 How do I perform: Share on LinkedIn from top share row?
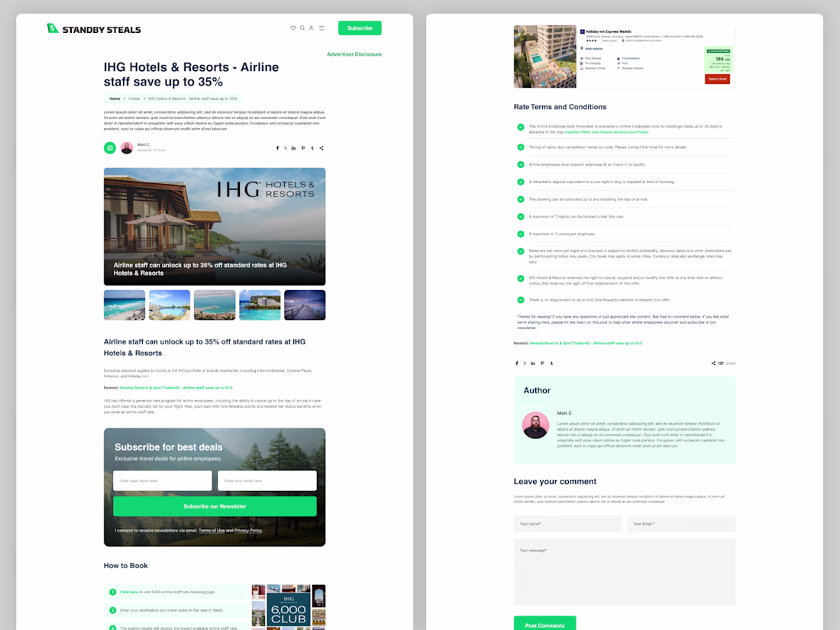click(x=293, y=148)
